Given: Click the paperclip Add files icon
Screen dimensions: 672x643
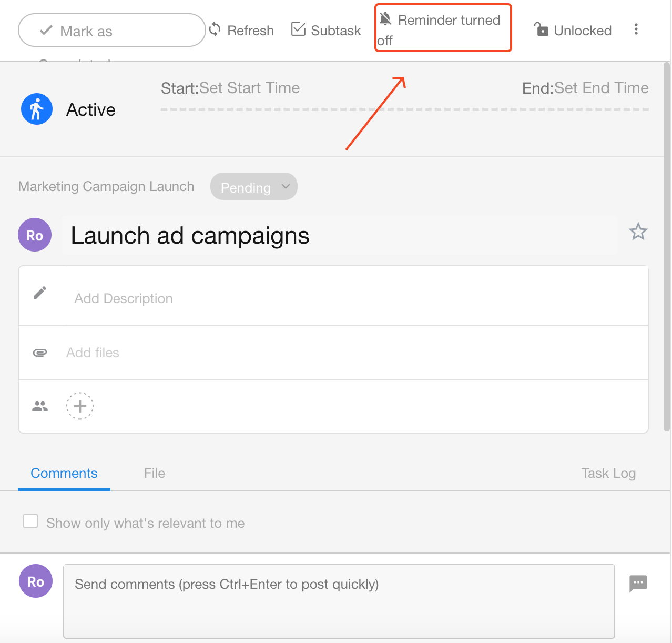Looking at the screenshot, I should click(x=40, y=353).
